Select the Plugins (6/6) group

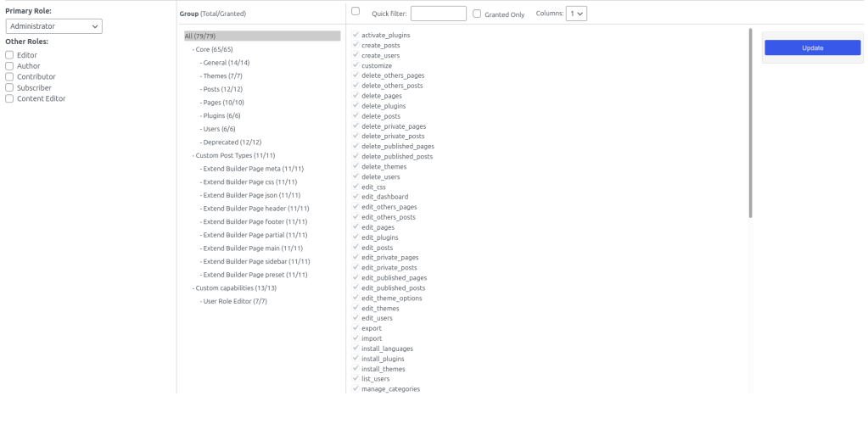(x=221, y=115)
